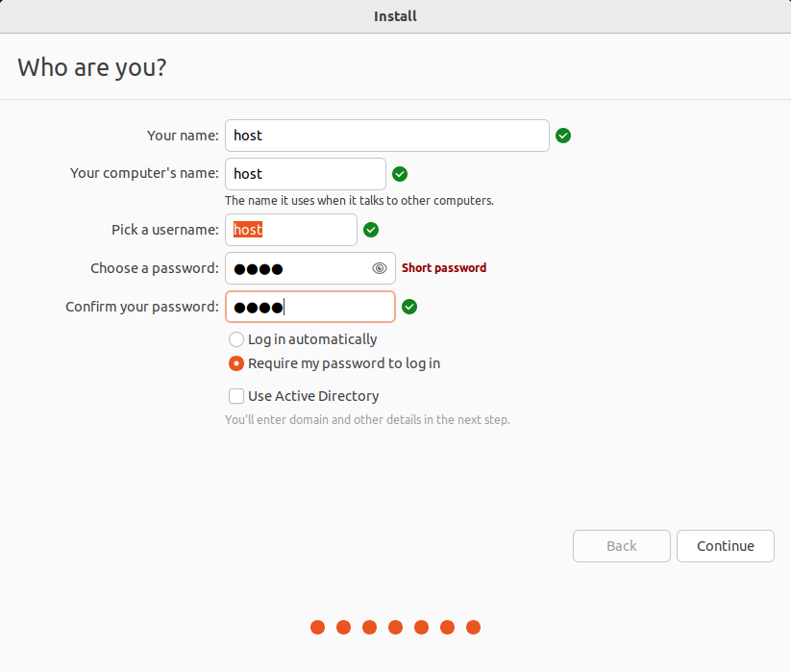Click the Continue button

coord(725,546)
